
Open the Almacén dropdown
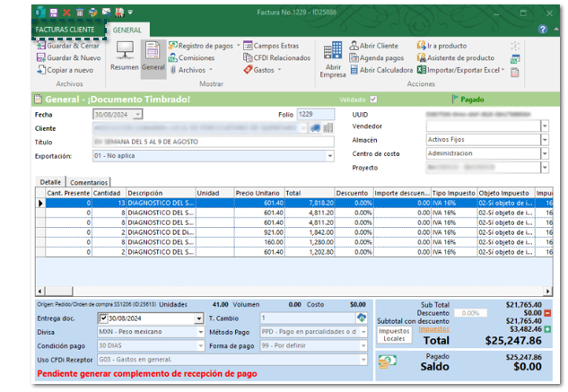click(544, 140)
